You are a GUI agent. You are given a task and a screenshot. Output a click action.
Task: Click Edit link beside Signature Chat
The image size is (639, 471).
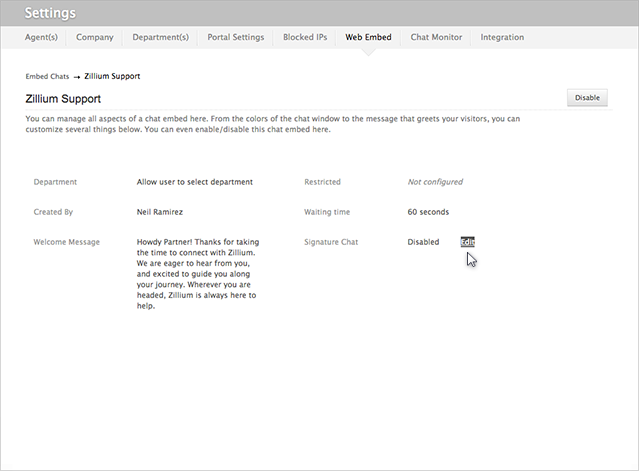[x=467, y=242]
